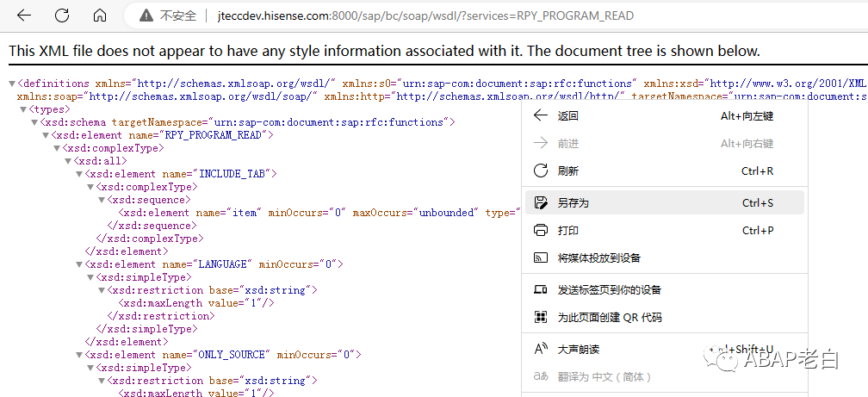
Task: Select 翻译为 中文（简体） menu entry
Action: click(x=663, y=376)
